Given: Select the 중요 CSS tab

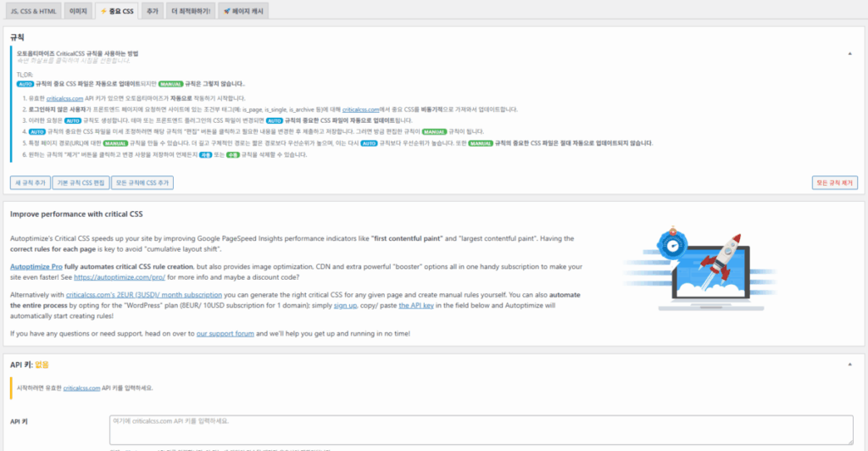Looking at the screenshot, I should (x=117, y=11).
